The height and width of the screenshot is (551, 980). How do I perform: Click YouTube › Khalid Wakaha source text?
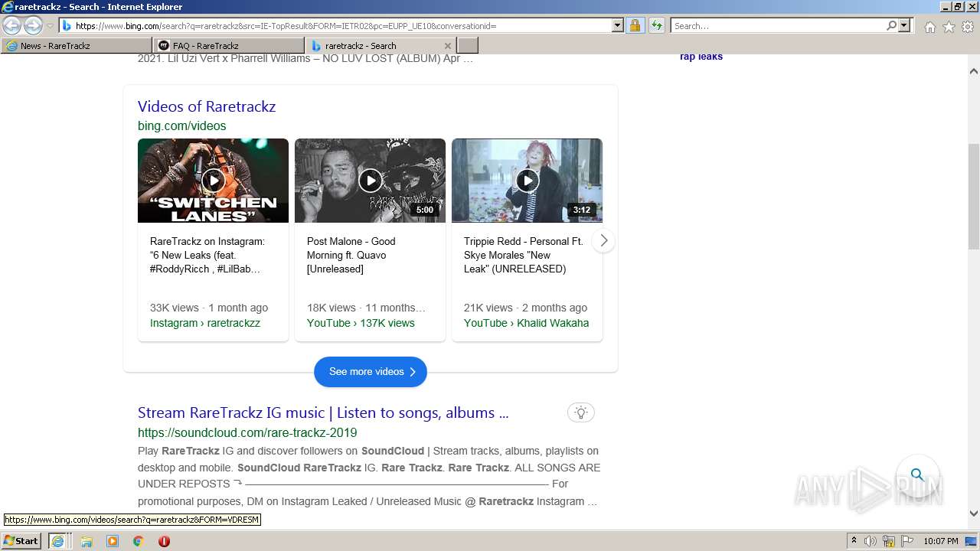527,323
